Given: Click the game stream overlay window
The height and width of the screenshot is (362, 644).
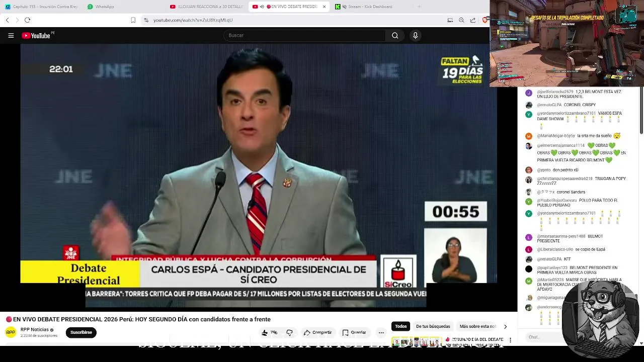Looking at the screenshot, I should click(x=567, y=43).
